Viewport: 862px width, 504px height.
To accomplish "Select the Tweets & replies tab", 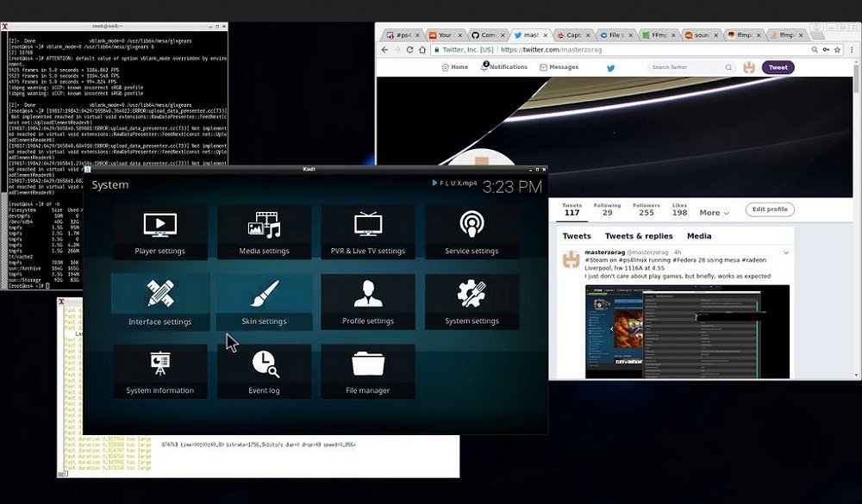I will pyautogui.click(x=639, y=236).
